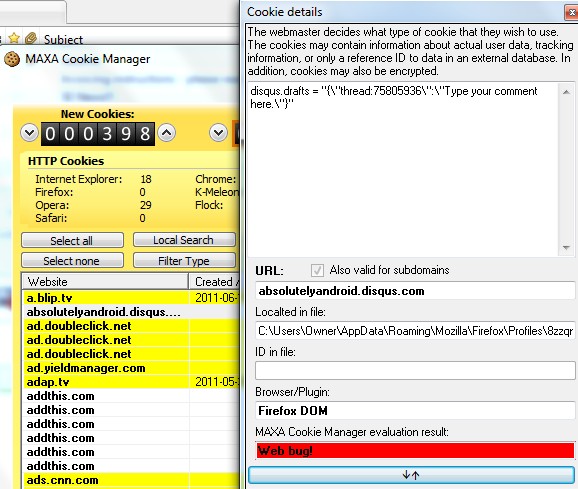Click the empty ID in file field
578x489 pixels.
tap(415, 371)
